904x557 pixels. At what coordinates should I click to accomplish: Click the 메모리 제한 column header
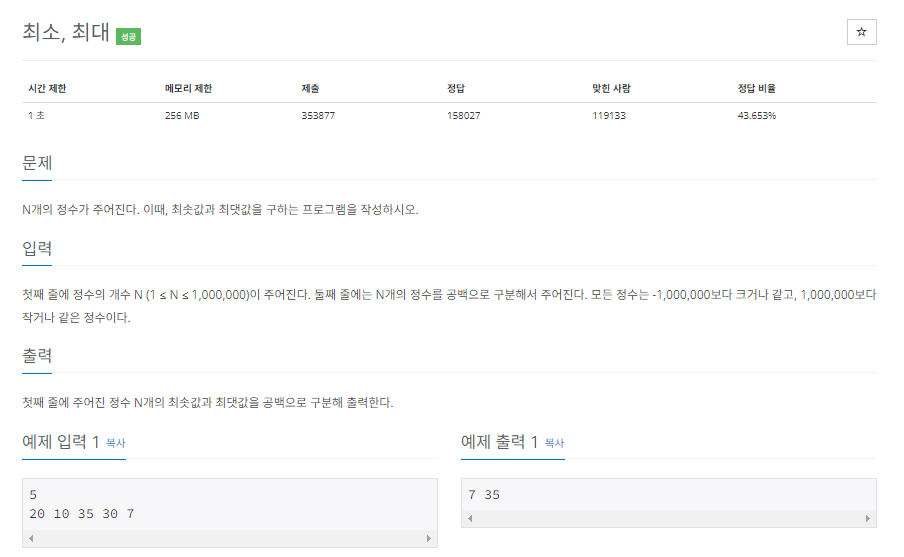(189, 88)
